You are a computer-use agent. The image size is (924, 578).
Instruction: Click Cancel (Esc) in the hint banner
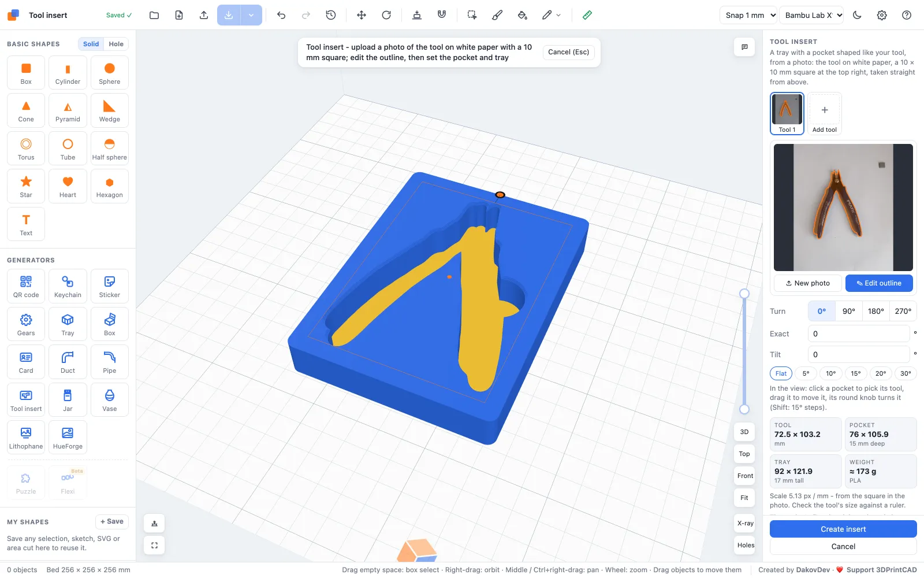568,52
